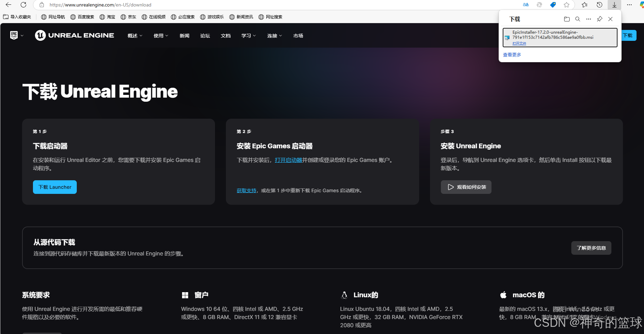Click the Epic Games logo
644x334 pixels.
[x=14, y=35]
